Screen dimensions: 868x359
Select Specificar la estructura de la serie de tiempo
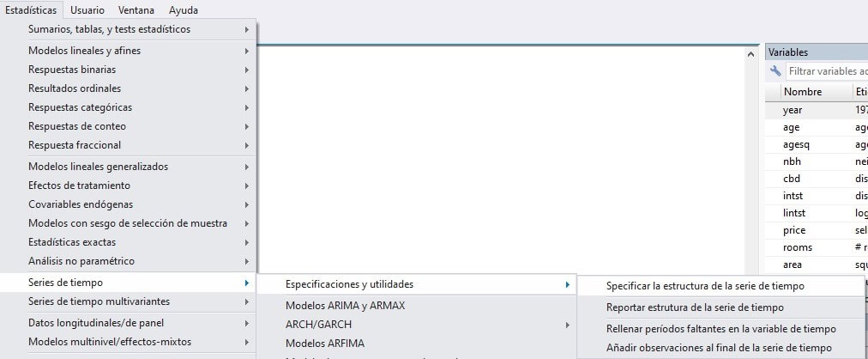(705, 286)
